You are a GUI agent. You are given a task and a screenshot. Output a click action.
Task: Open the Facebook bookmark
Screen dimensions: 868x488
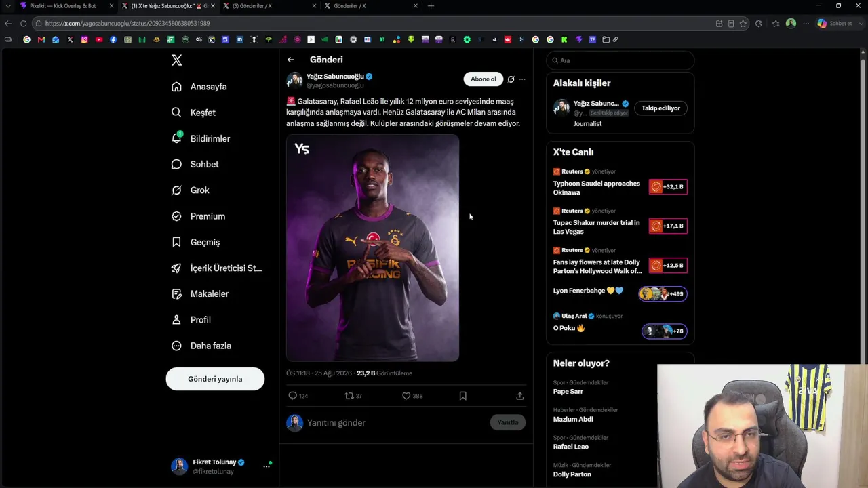(113, 40)
